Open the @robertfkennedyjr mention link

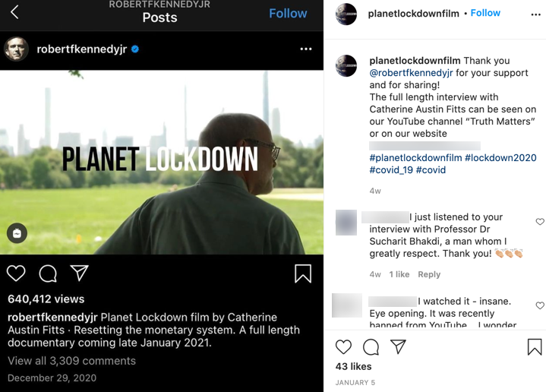point(411,73)
